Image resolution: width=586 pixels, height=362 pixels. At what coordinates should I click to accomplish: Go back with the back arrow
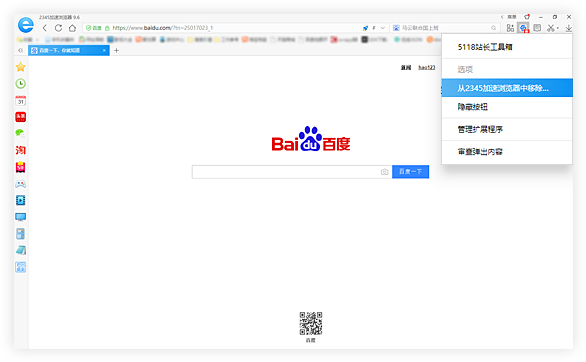44,28
